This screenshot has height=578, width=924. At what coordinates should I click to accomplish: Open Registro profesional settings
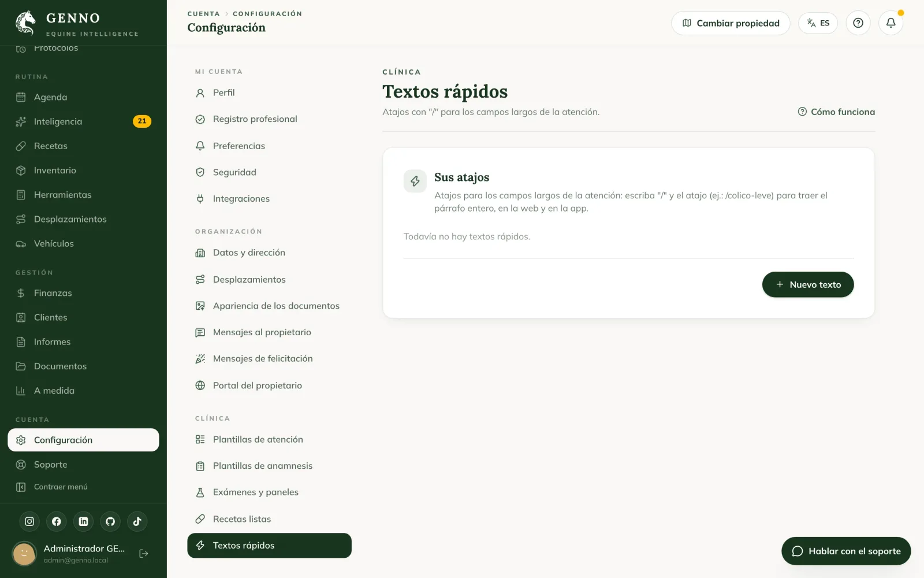point(269,119)
